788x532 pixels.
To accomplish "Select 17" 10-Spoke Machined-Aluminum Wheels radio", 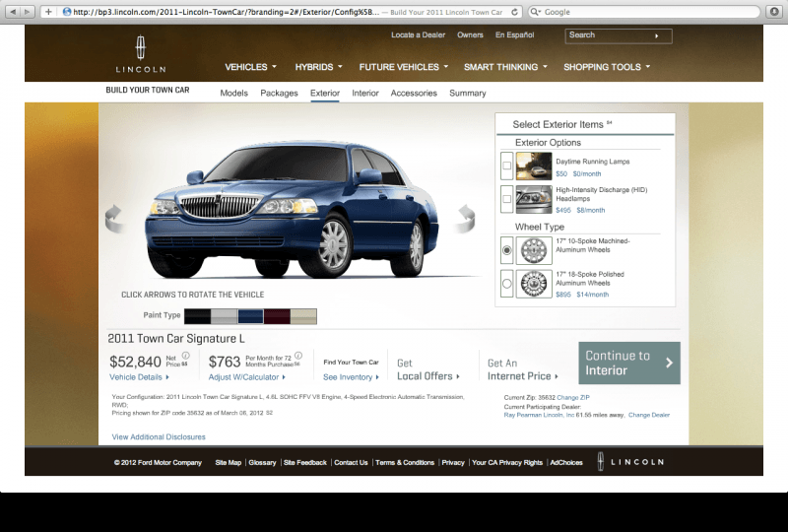I will (x=507, y=250).
